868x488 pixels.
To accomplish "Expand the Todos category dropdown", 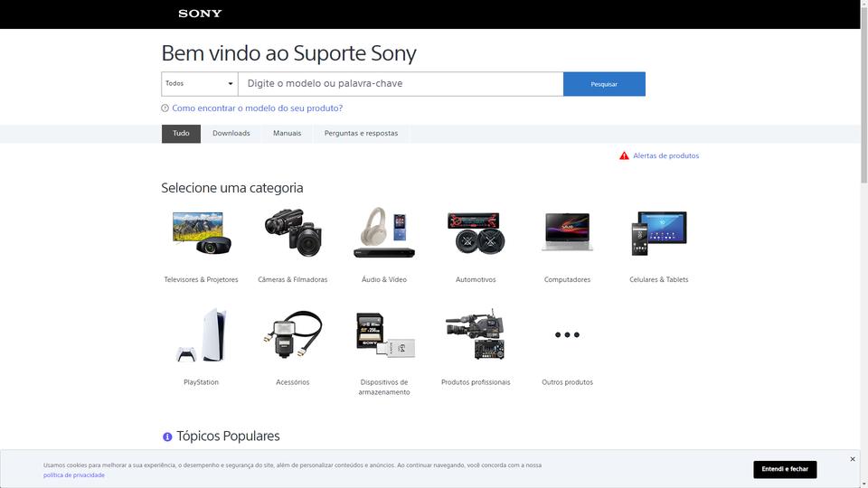I will click(200, 84).
